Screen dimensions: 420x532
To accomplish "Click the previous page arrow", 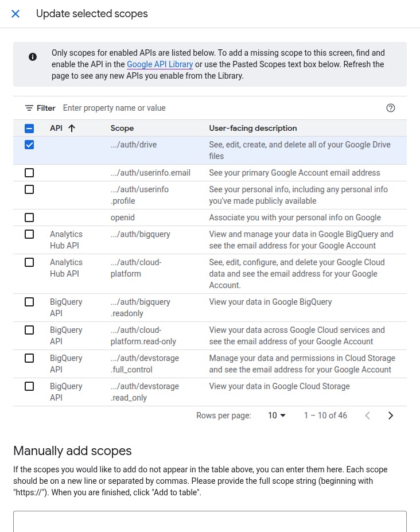I will (367, 415).
